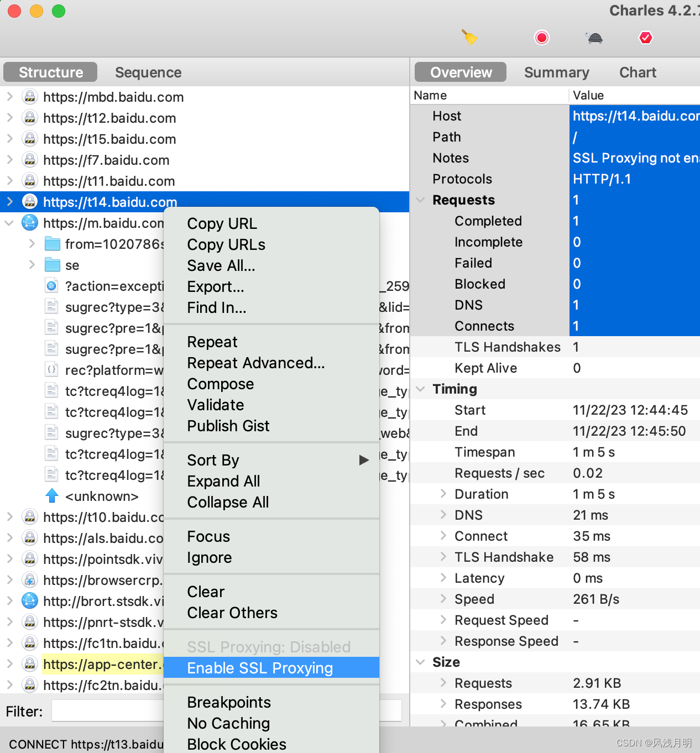Open the Summary tab
Image resolution: width=700 pixels, height=753 pixels.
click(x=556, y=72)
